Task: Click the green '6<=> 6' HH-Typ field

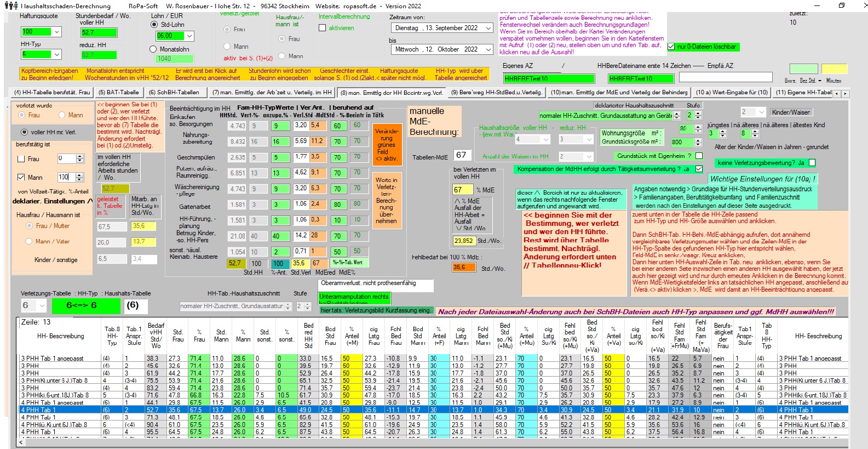Action: point(85,305)
